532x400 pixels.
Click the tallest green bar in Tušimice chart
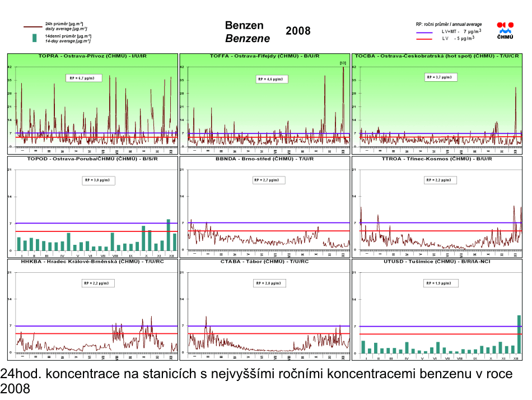pyautogui.click(x=519, y=334)
